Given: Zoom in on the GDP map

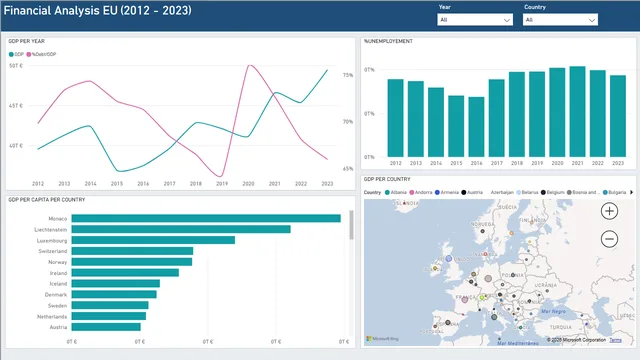Looking at the screenshot, I should pyautogui.click(x=609, y=211).
